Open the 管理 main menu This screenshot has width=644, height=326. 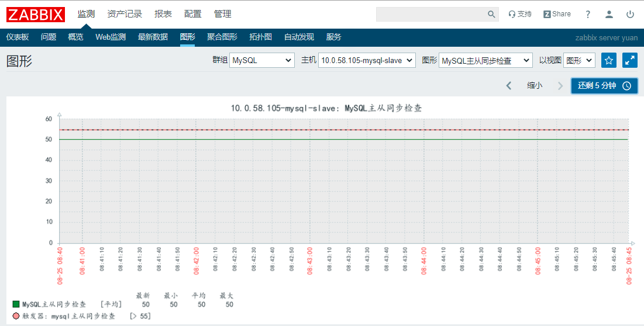click(223, 15)
